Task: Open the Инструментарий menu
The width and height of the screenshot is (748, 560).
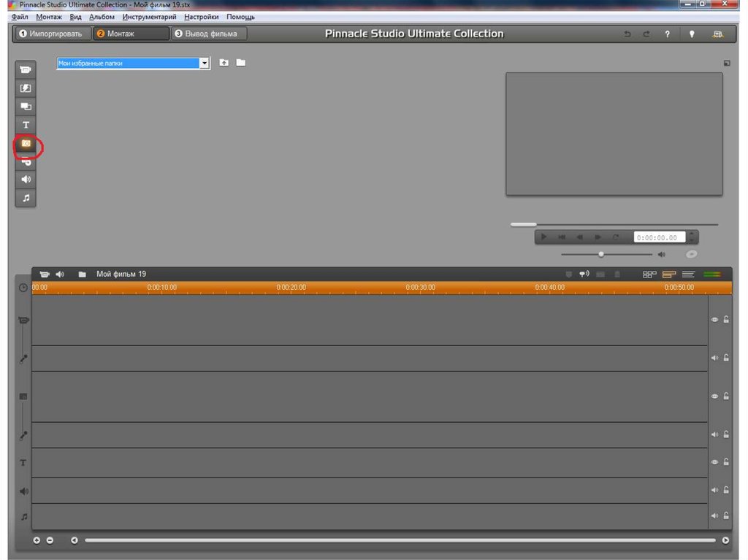Action: [x=149, y=17]
